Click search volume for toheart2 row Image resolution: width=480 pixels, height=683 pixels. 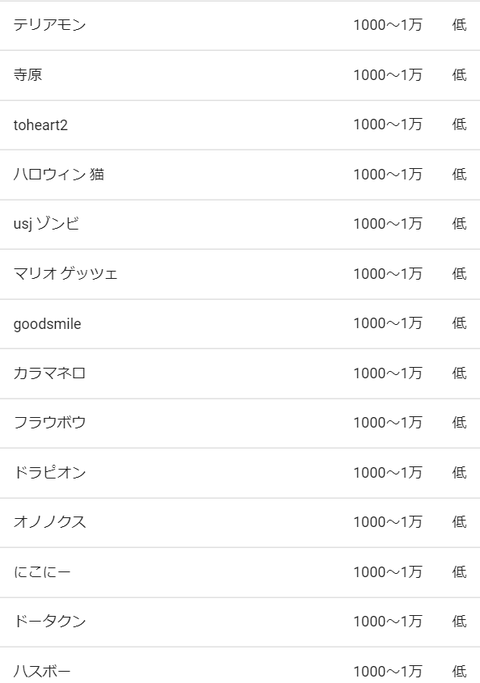pyautogui.click(x=388, y=125)
